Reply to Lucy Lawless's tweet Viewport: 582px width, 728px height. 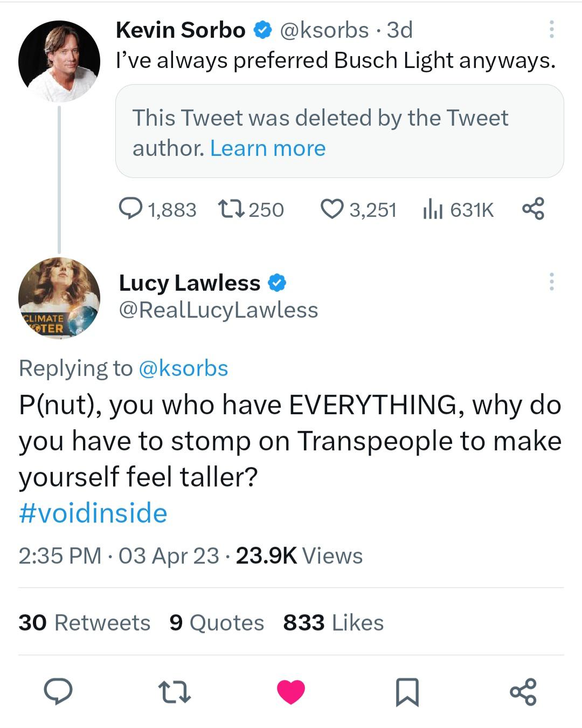click(x=58, y=692)
